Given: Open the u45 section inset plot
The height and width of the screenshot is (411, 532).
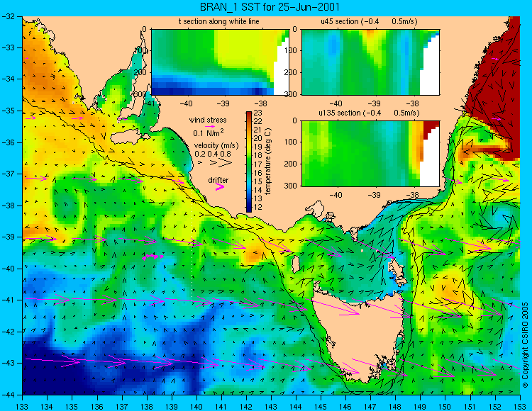Looking at the screenshot, I should coord(370,62).
